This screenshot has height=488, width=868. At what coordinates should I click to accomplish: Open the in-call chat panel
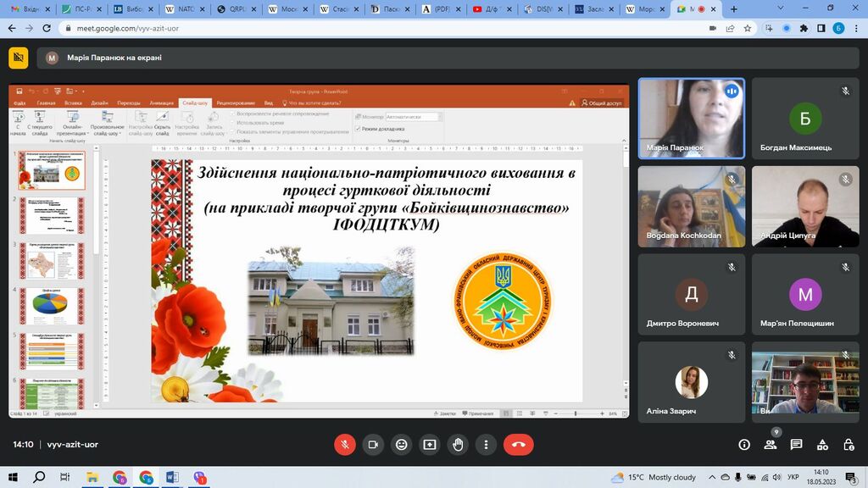pos(797,444)
